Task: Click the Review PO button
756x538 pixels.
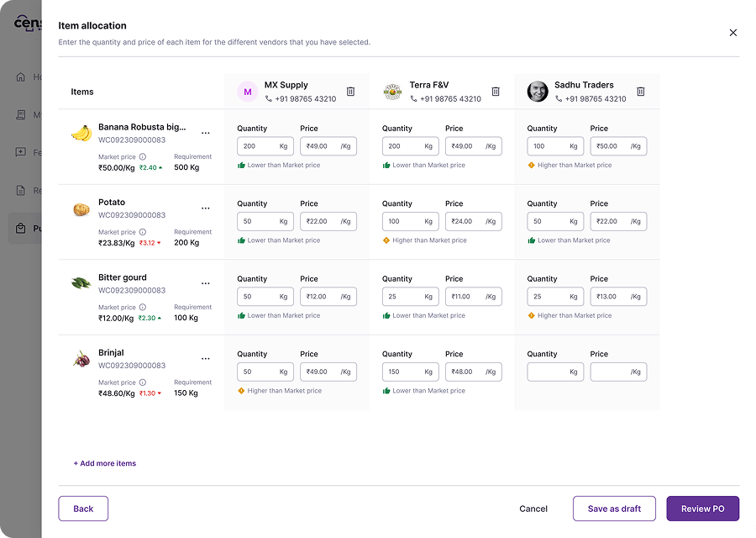Action: (702, 509)
